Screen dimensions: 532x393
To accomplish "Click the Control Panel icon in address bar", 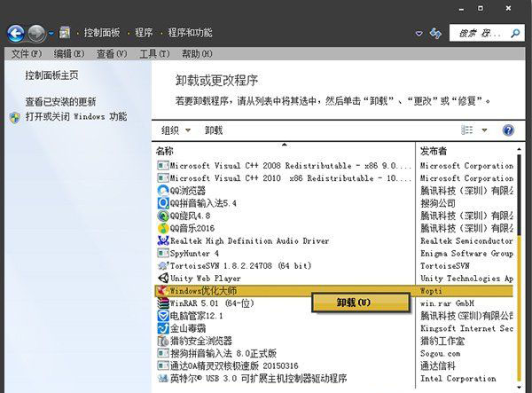I will tap(65, 33).
